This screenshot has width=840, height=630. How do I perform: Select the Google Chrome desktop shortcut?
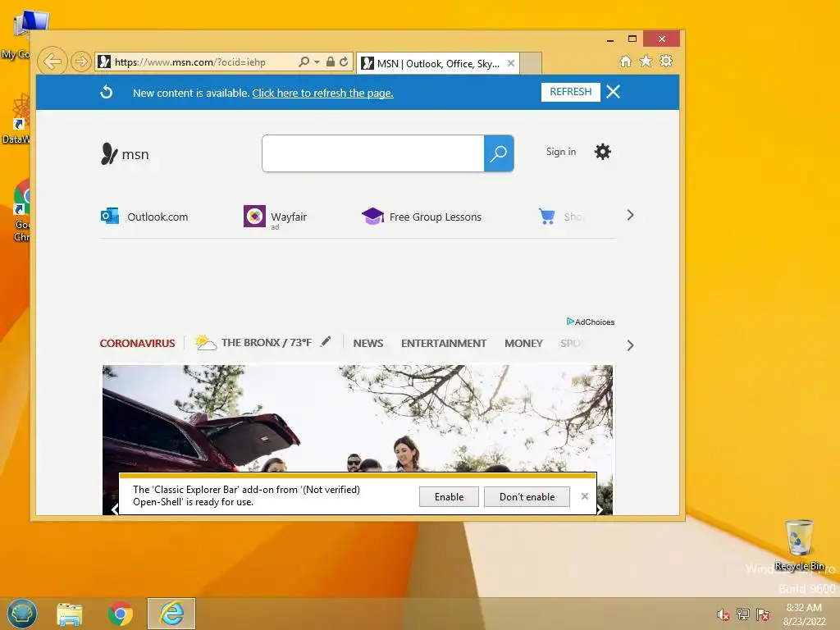pyautogui.click(x=21, y=210)
